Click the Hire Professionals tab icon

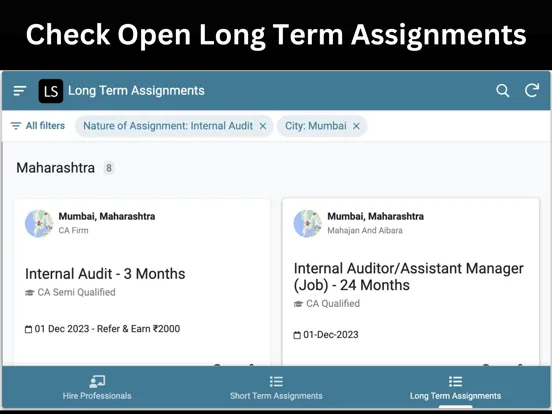pyautogui.click(x=97, y=381)
